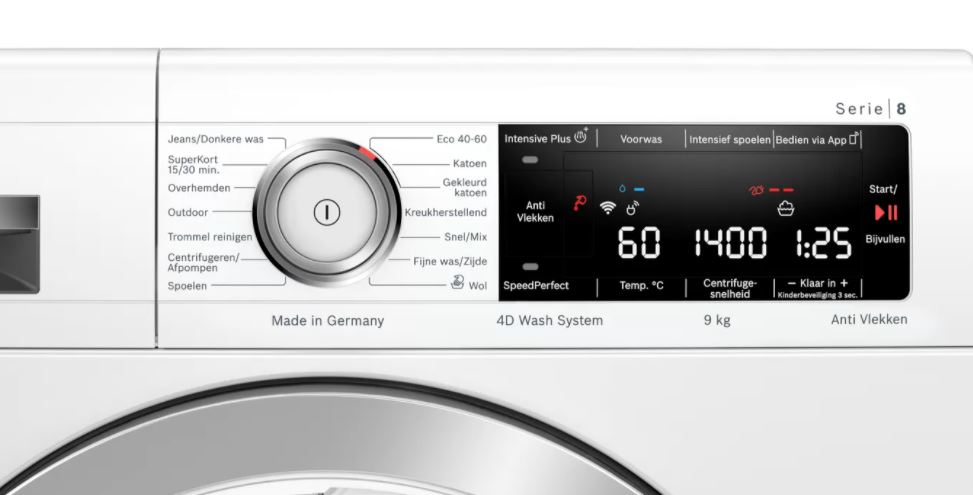
Task: Tap the Start/Bijvullen play-pause icon
Action: 886,213
